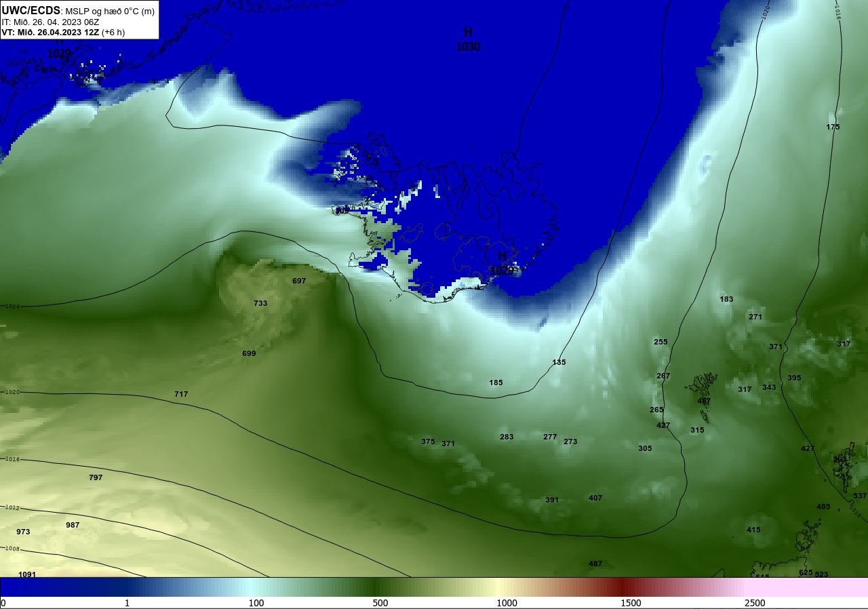Click the freezing level value 183

726,299
